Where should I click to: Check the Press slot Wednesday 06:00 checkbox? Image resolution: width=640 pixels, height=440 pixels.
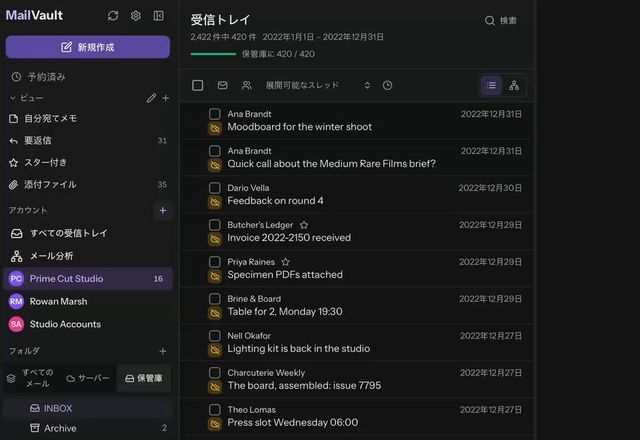click(215, 410)
